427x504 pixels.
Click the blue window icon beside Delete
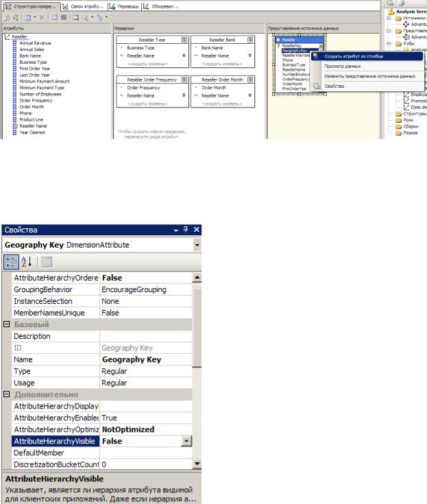pos(55,18)
